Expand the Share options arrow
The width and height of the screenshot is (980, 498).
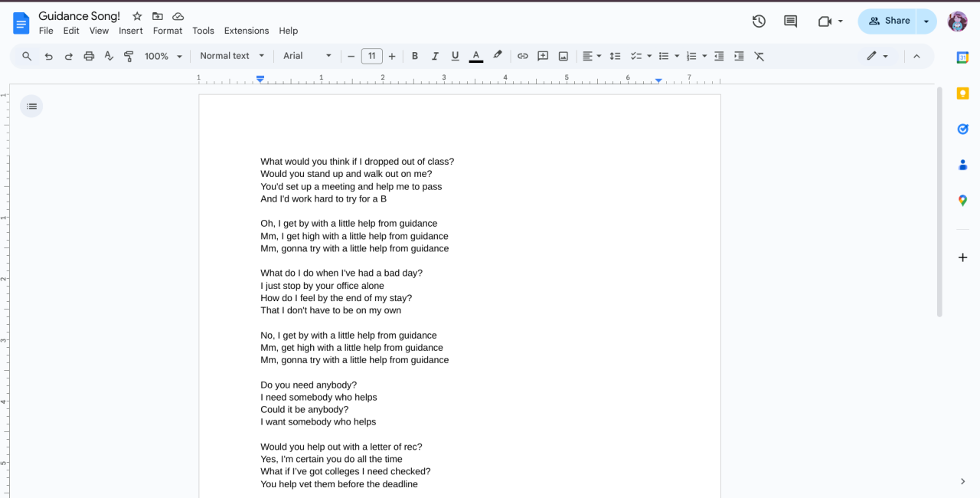coord(926,21)
